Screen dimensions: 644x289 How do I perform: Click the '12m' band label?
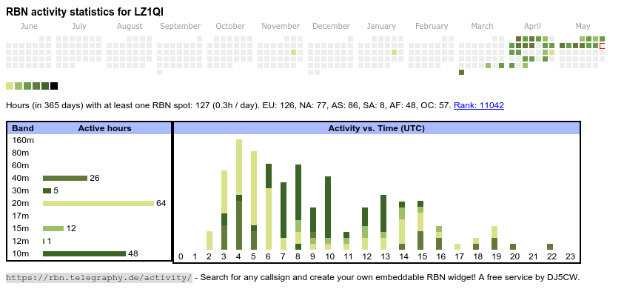21,241
